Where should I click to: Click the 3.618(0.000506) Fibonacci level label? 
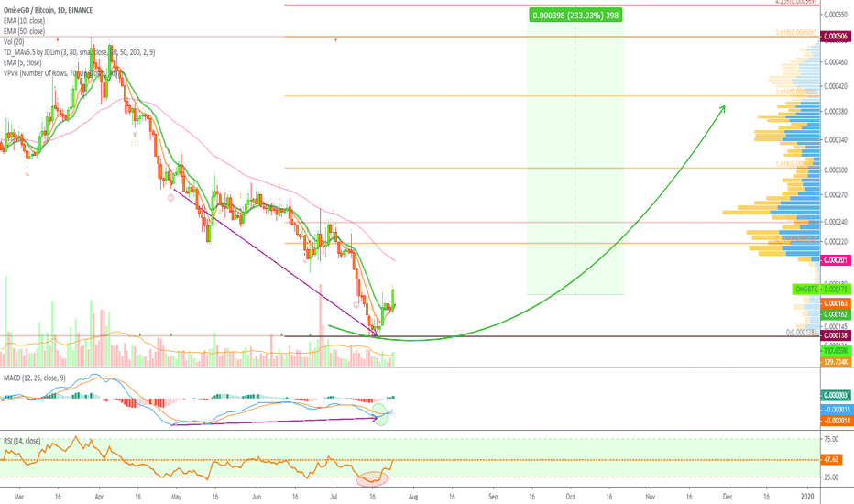pos(797,33)
